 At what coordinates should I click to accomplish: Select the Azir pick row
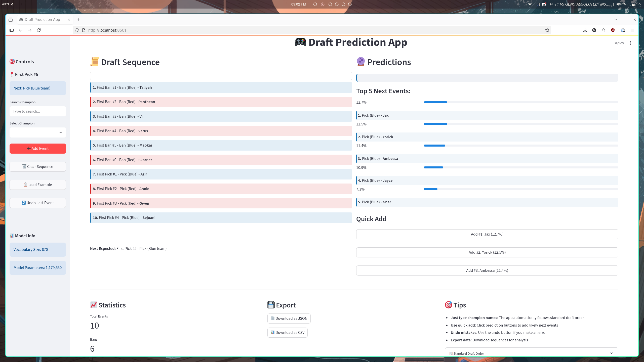pyautogui.click(x=221, y=174)
